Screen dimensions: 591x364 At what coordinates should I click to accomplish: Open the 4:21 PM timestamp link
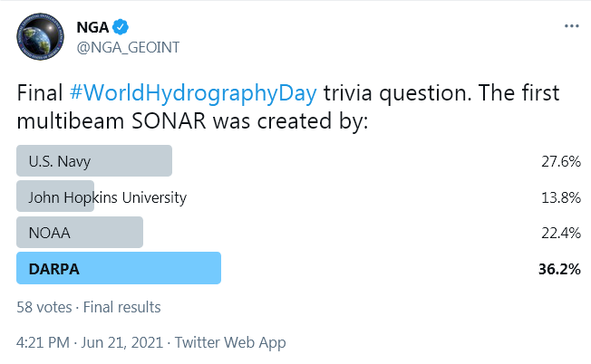(43, 342)
